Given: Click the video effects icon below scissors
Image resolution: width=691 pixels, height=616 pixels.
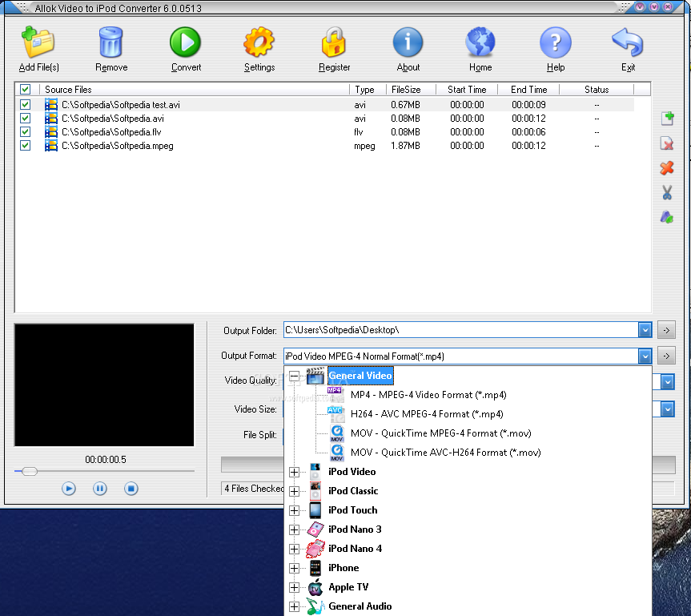Looking at the screenshot, I should [x=667, y=217].
